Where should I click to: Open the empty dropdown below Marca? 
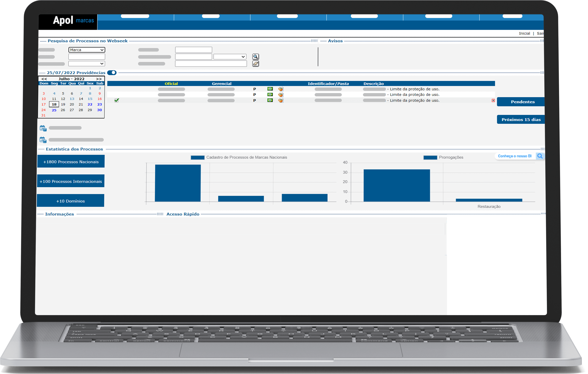pos(87,64)
